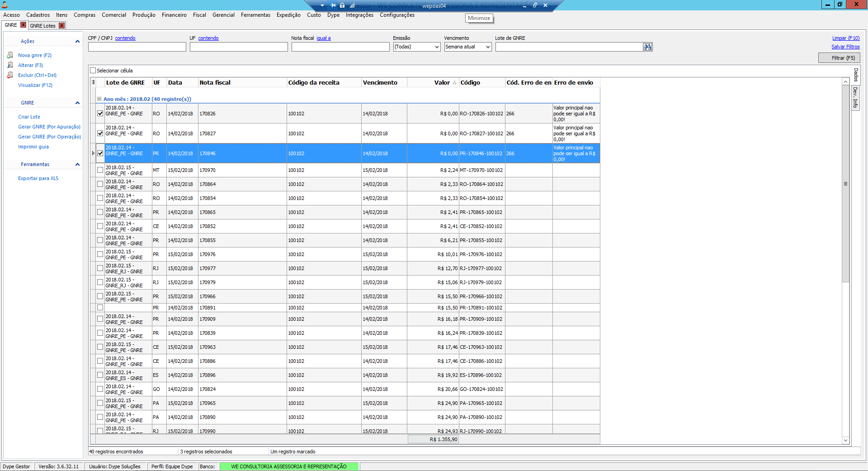
Task: Collapse the GNRE sidebar section
Action: coord(77,103)
